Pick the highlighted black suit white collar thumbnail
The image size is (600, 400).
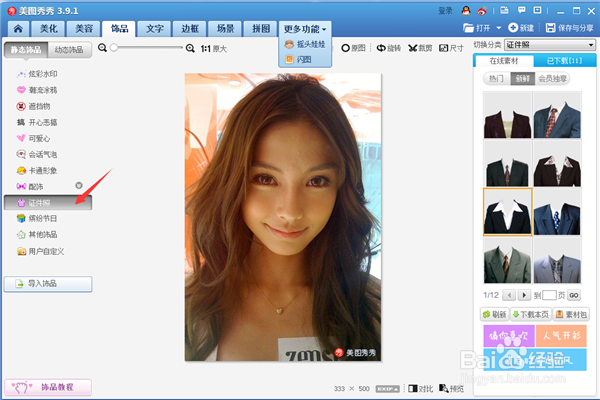[507, 211]
